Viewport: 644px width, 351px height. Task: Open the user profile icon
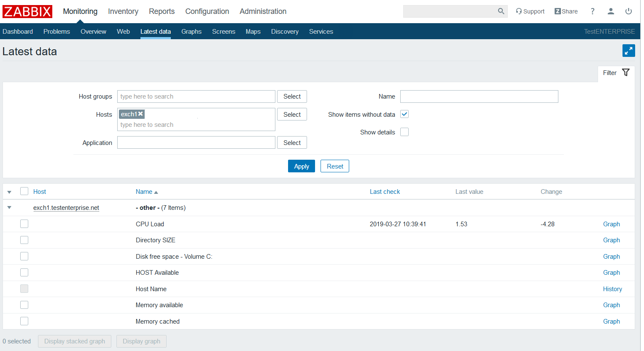coord(611,11)
